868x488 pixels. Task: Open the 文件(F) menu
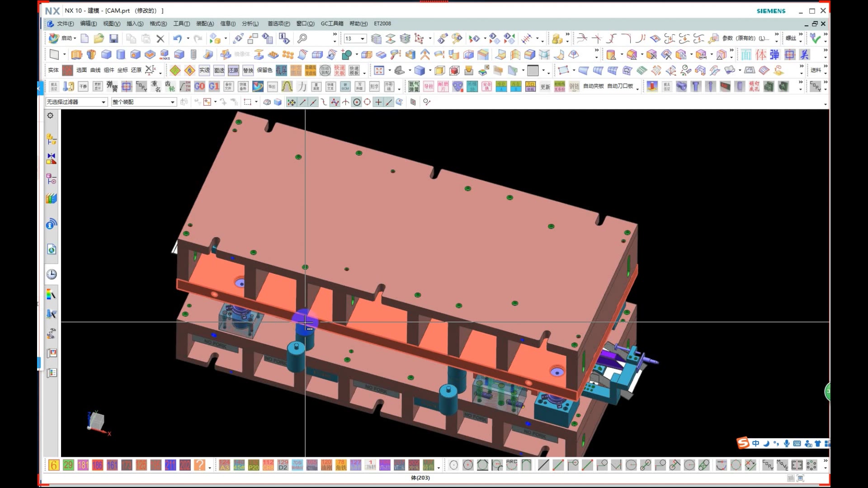click(x=65, y=23)
